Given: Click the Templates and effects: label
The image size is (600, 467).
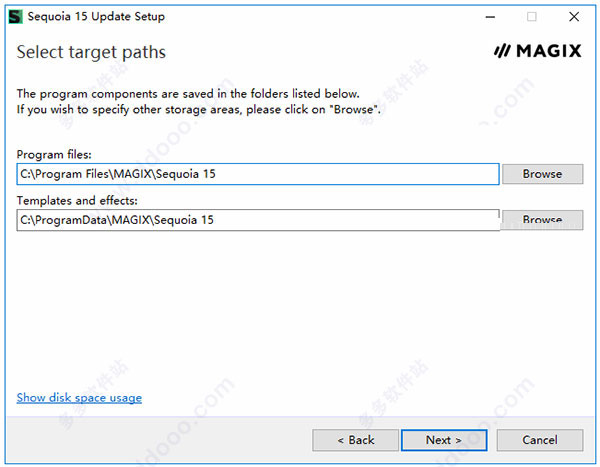Looking at the screenshot, I should click(77, 201).
